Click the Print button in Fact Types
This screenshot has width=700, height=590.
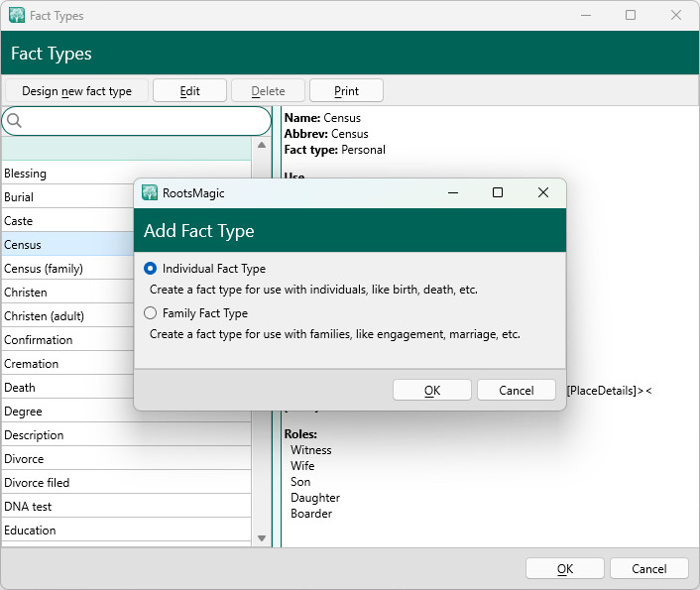coord(346,91)
